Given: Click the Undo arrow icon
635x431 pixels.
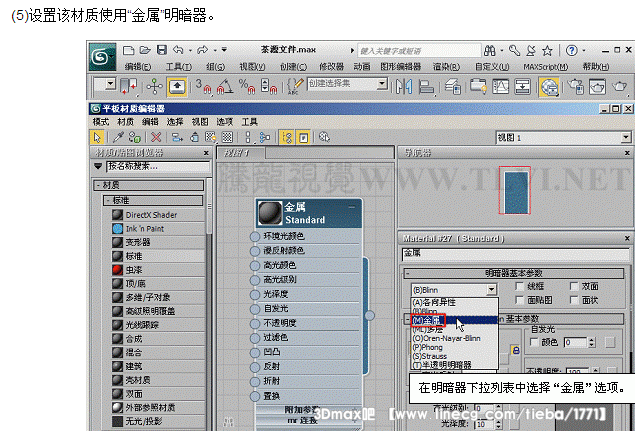Looking at the screenshot, I should [x=178, y=50].
